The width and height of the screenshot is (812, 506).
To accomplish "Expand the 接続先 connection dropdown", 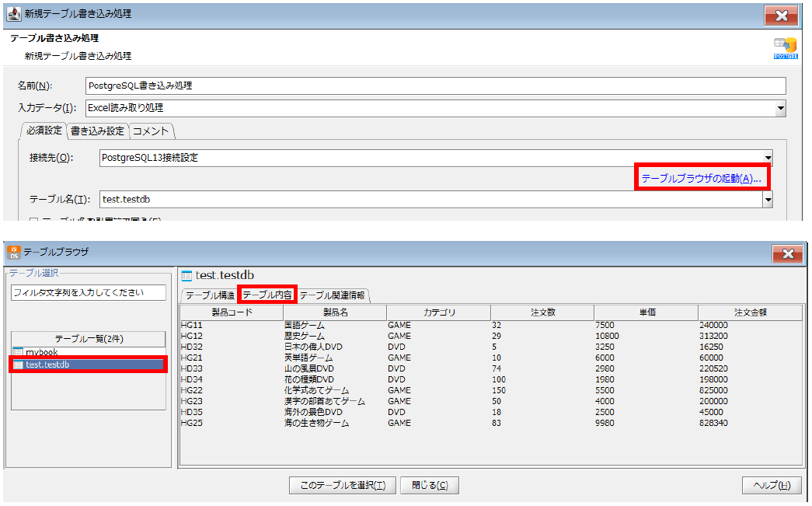I will pyautogui.click(x=768, y=158).
